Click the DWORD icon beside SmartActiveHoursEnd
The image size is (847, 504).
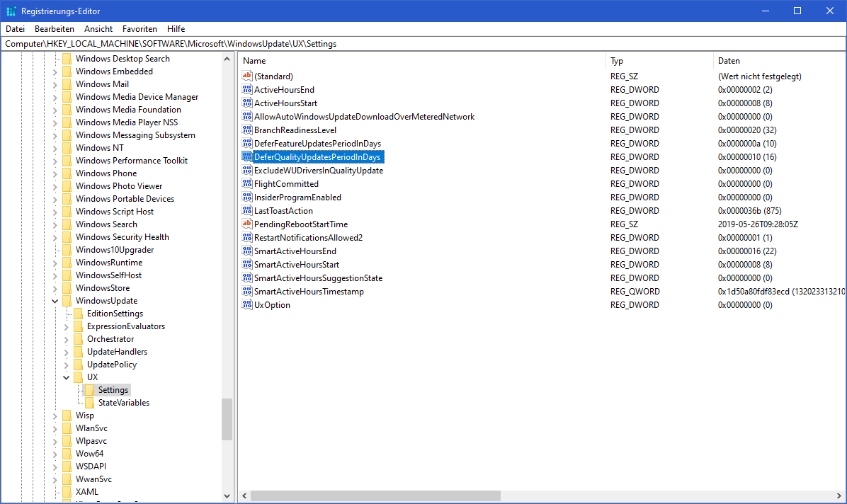point(247,251)
